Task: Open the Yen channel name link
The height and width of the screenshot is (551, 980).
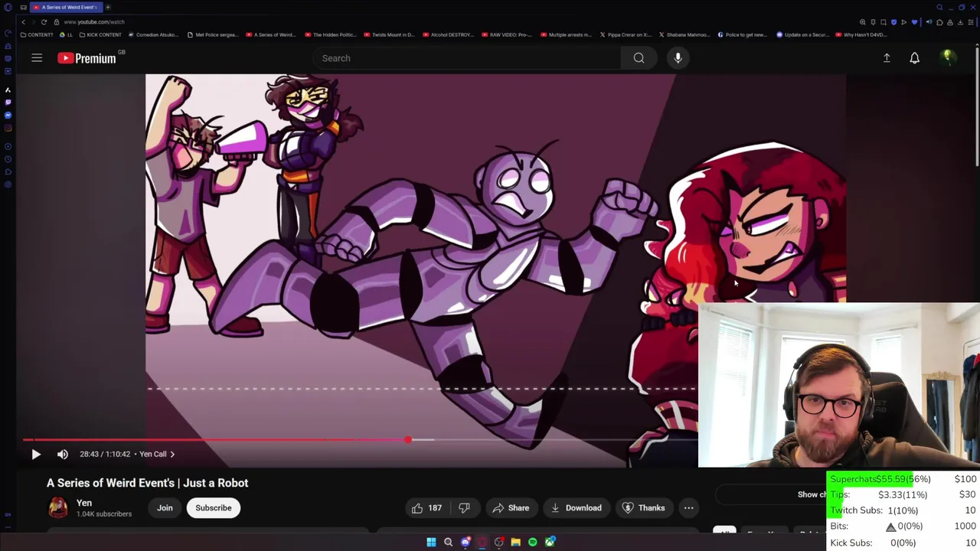Action: click(84, 503)
